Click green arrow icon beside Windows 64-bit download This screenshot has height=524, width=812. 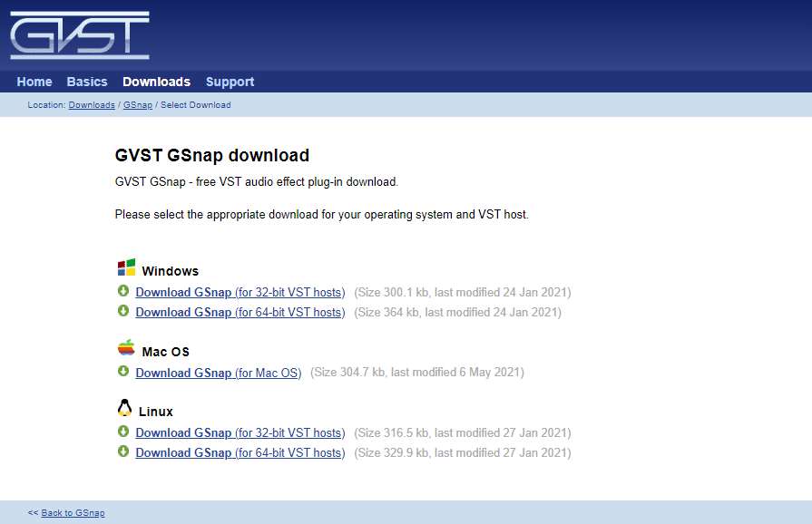123,311
